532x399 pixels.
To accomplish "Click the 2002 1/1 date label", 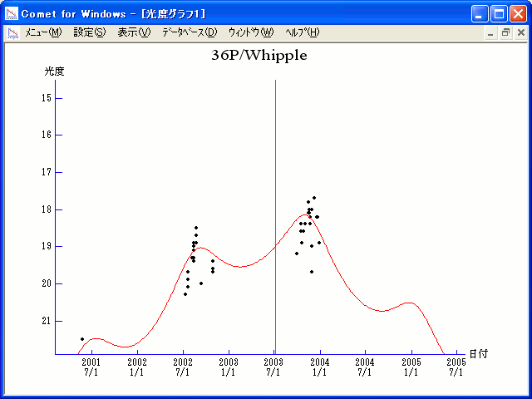I will click(x=137, y=367).
